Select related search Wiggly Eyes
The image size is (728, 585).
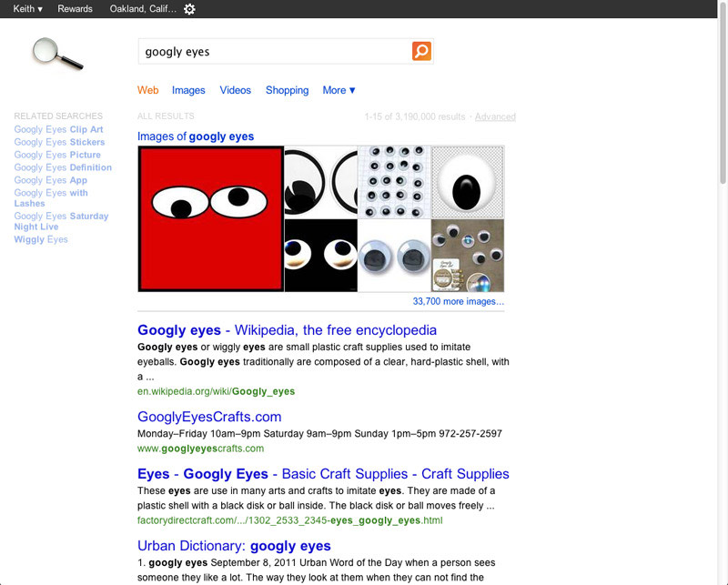click(41, 239)
